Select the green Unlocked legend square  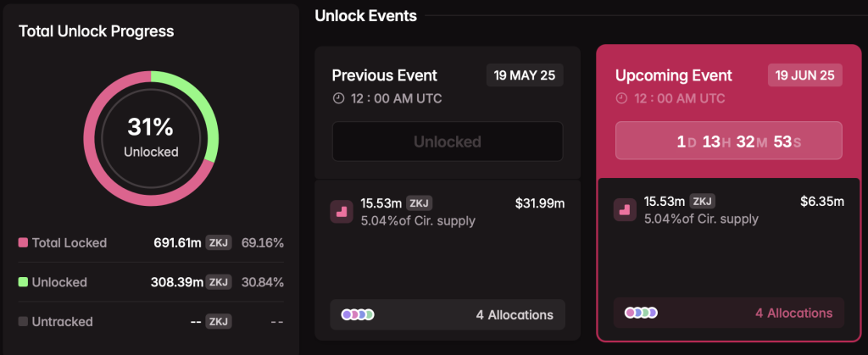[x=23, y=282]
